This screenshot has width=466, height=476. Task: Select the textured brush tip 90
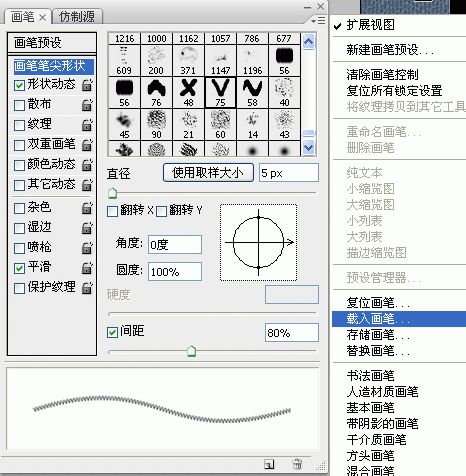pyautogui.click(x=156, y=125)
